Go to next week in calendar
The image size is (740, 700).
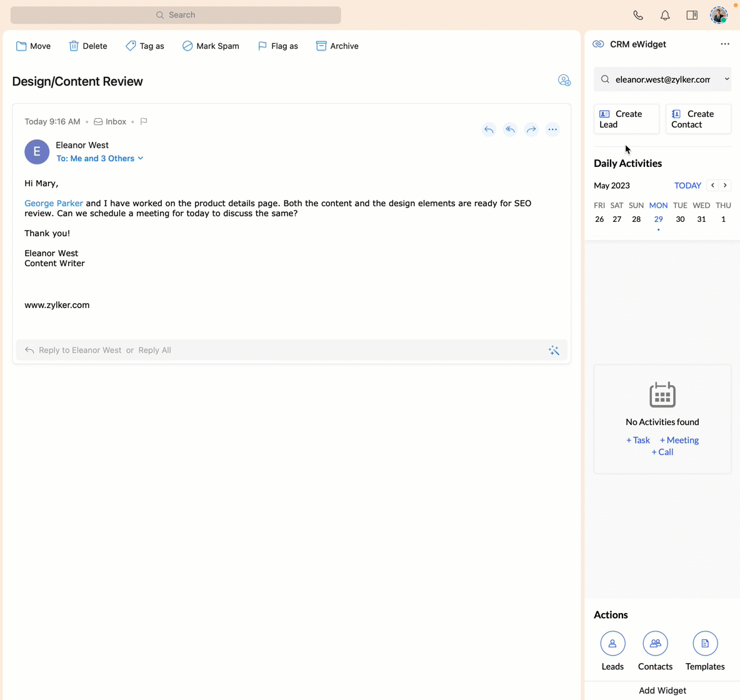[725, 186]
